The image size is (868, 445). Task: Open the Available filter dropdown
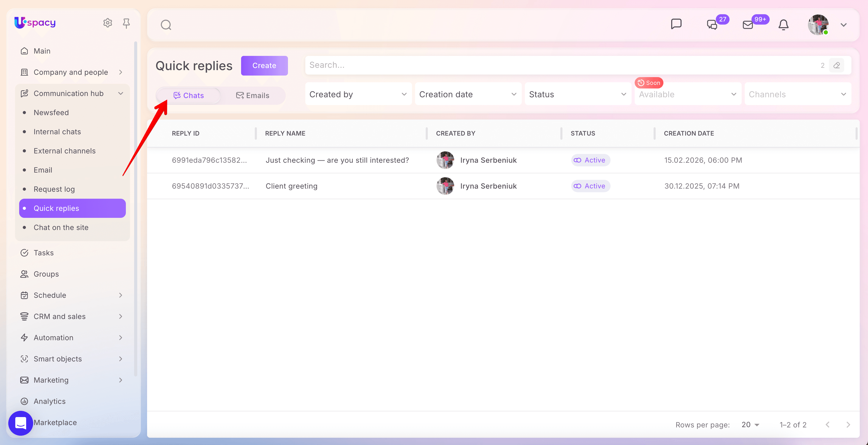[688, 94]
